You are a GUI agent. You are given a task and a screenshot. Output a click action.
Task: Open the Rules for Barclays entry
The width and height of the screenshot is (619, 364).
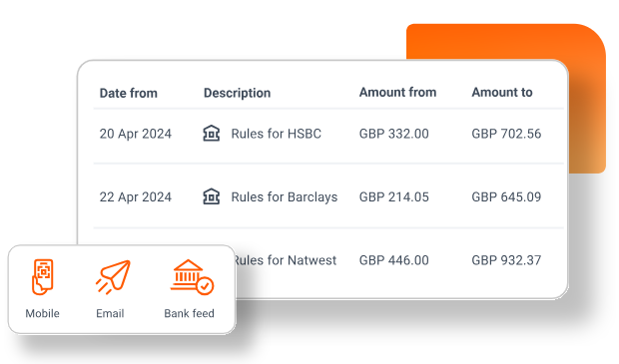pyautogui.click(x=285, y=197)
